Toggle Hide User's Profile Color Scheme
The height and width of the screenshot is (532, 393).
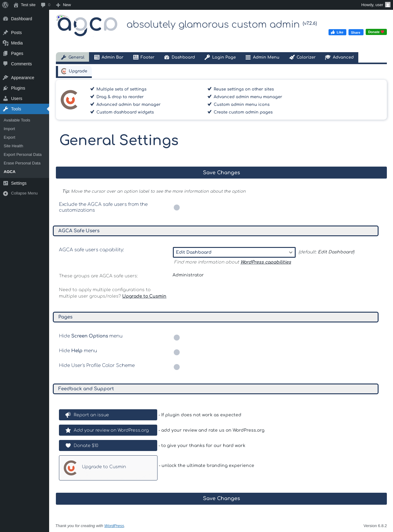pos(177,367)
